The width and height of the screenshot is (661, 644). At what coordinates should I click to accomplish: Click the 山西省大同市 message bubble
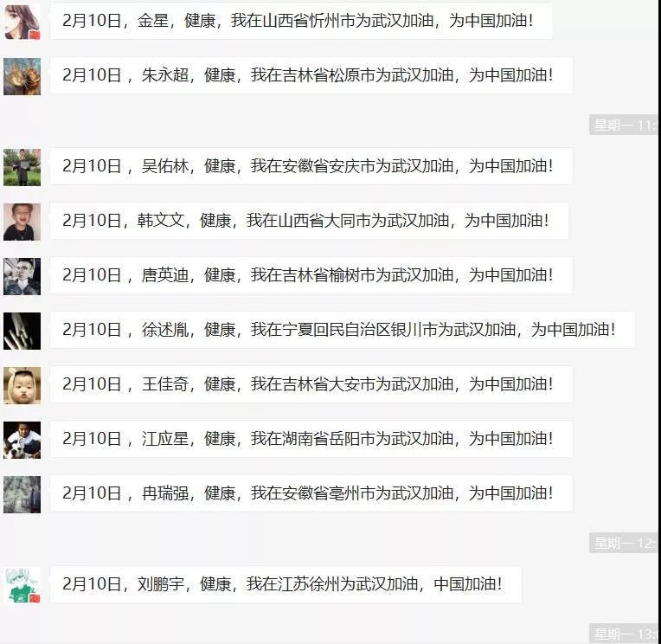[309, 221]
